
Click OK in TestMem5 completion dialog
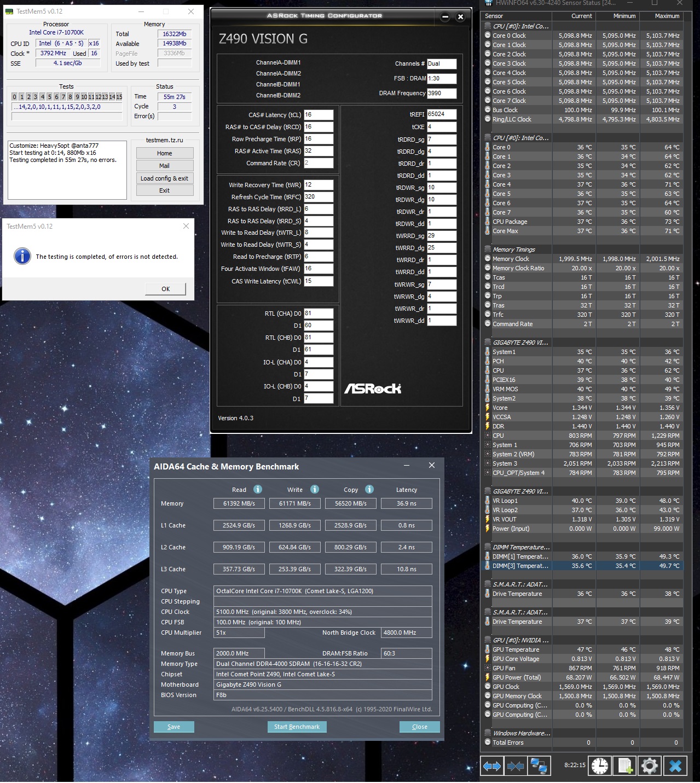(x=166, y=289)
